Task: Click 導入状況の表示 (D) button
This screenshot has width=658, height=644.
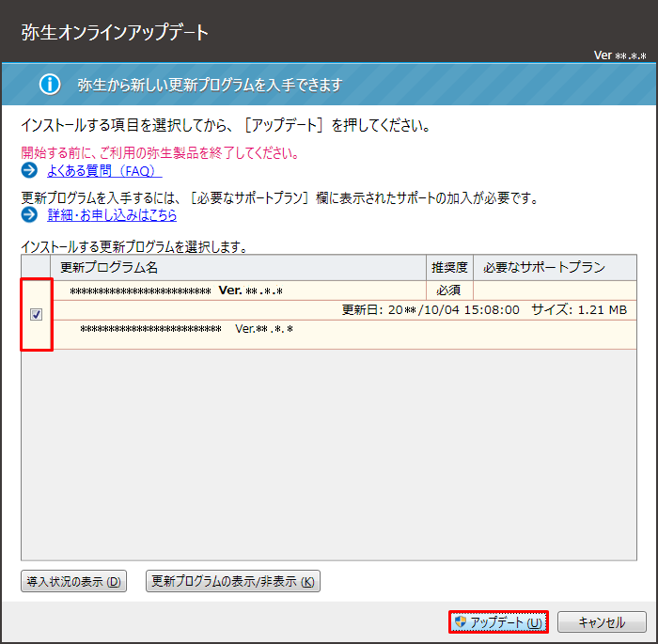Action: pos(74,581)
